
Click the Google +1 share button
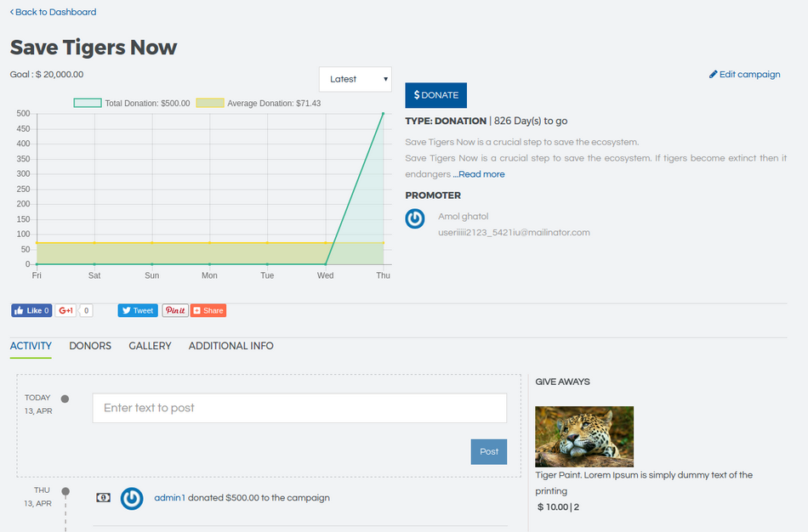click(66, 311)
